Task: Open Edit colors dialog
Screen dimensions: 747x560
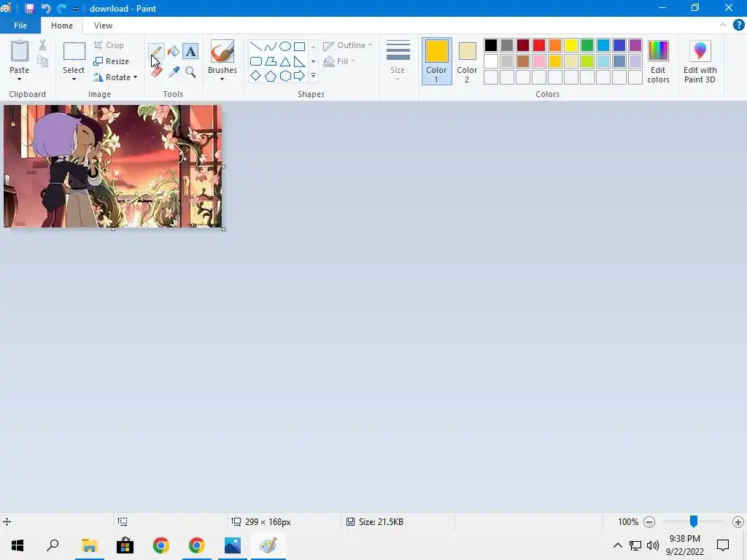Action: (x=658, y=62)
